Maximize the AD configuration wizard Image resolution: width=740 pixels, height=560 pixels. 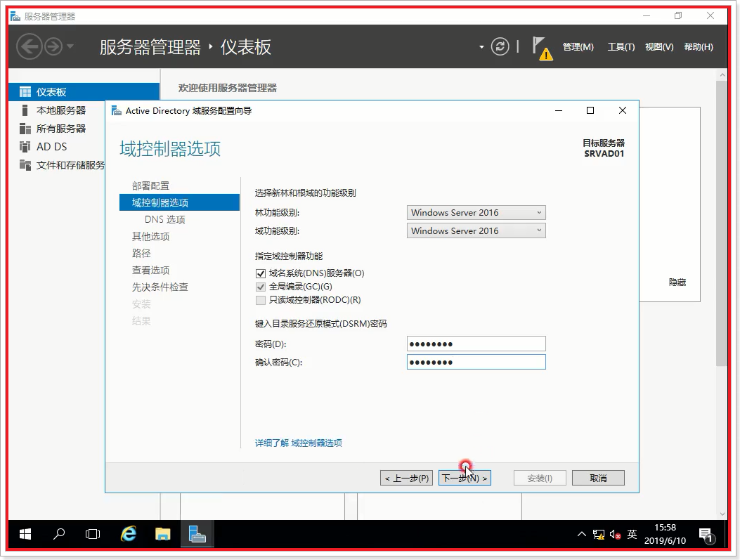point(590,110)
